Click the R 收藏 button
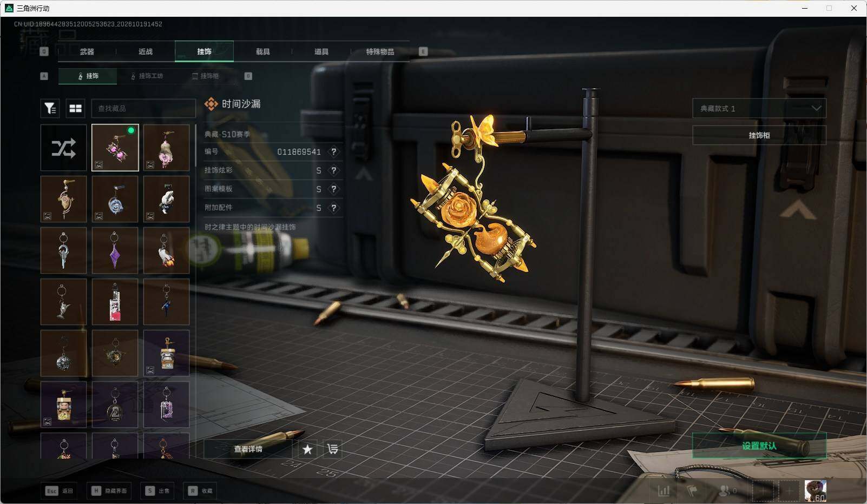 click(200, 490)
